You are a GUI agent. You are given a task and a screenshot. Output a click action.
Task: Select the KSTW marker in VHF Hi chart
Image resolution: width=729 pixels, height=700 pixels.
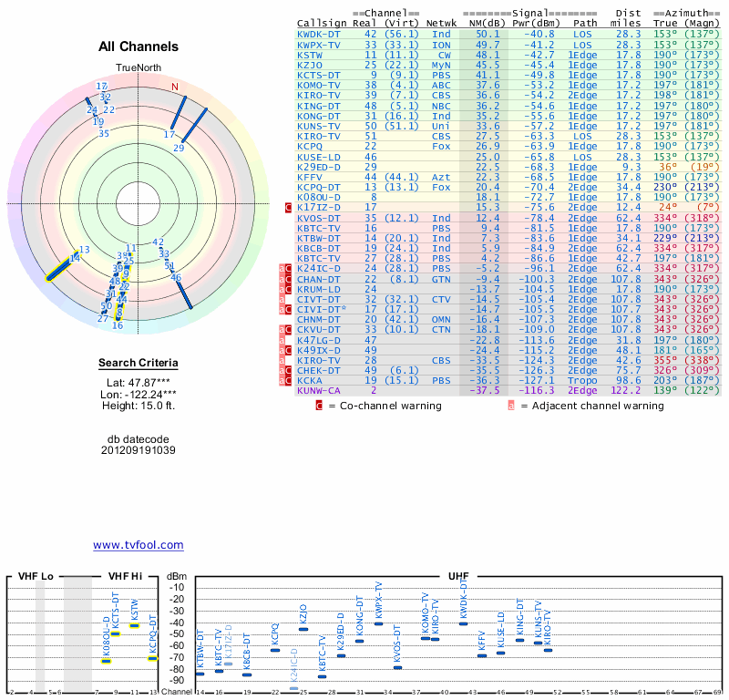[x=134, y=625]
